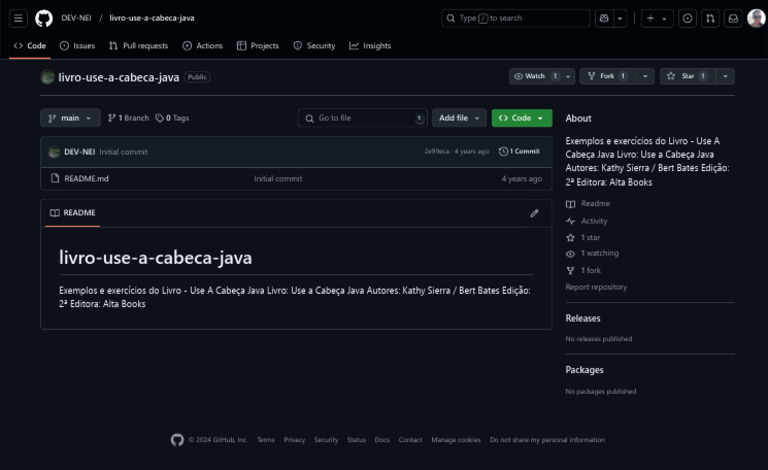The image size is (768, 470).
Task: Open the Pull requests icon in header
Action: pos(710,18)
